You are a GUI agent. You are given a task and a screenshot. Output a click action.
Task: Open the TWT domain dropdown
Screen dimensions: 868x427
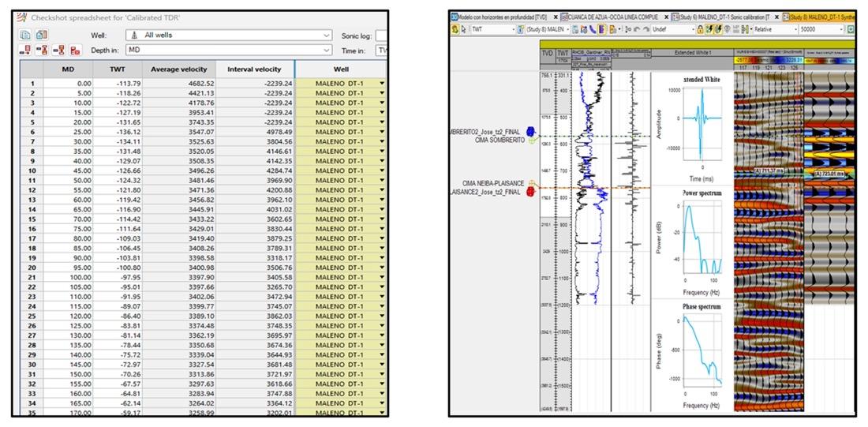(492, 29)
